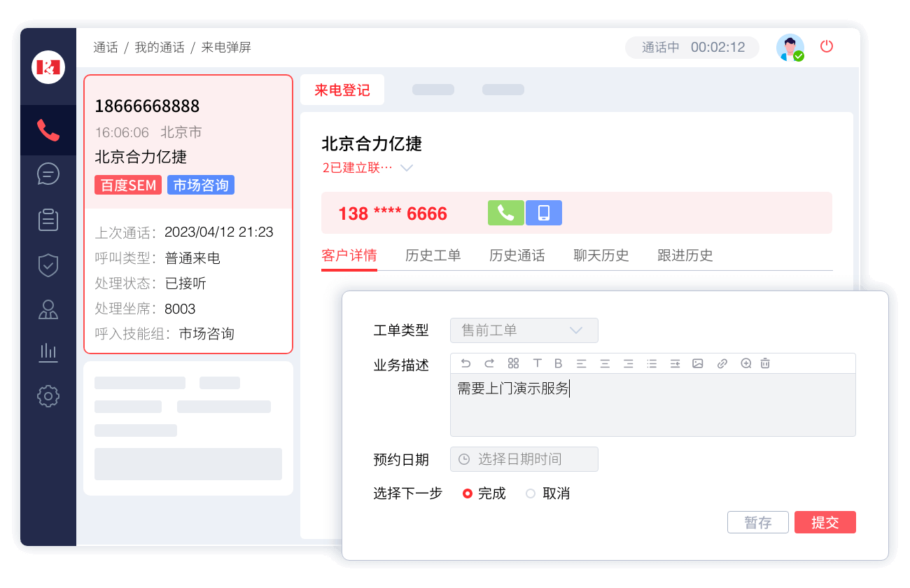The image size is (910, 588).
Task: Open the contacts person sidebar icon
Action: pos(48,309)
